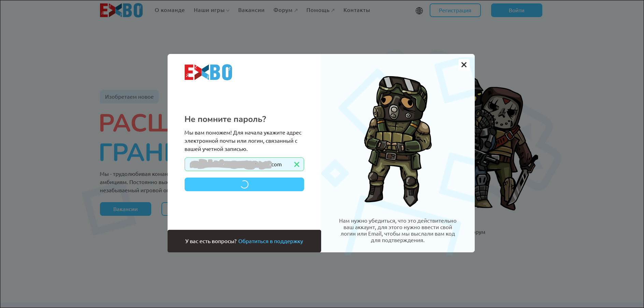Open the Вакансии header menu item

click(251, 10)
